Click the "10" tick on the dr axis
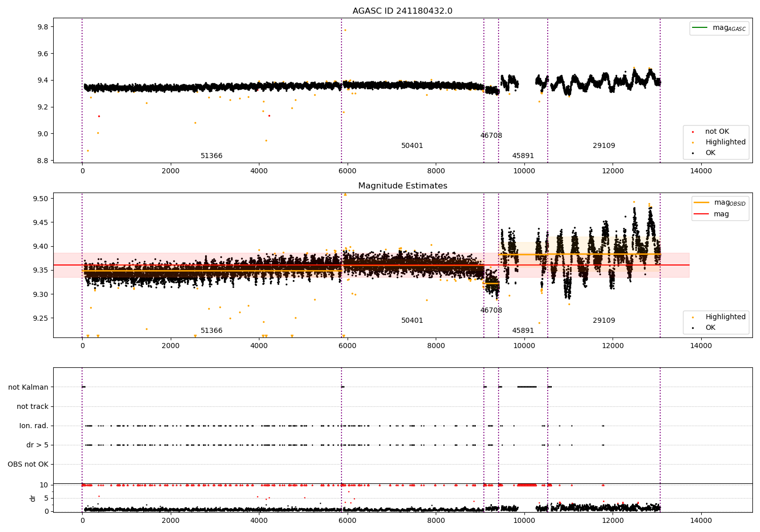 coord(44,485)
